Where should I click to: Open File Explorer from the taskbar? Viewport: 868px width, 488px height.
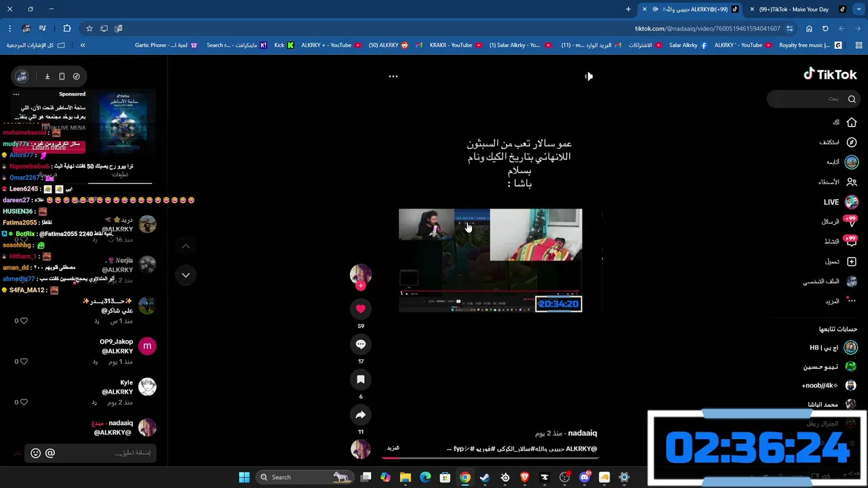(406, 477)
